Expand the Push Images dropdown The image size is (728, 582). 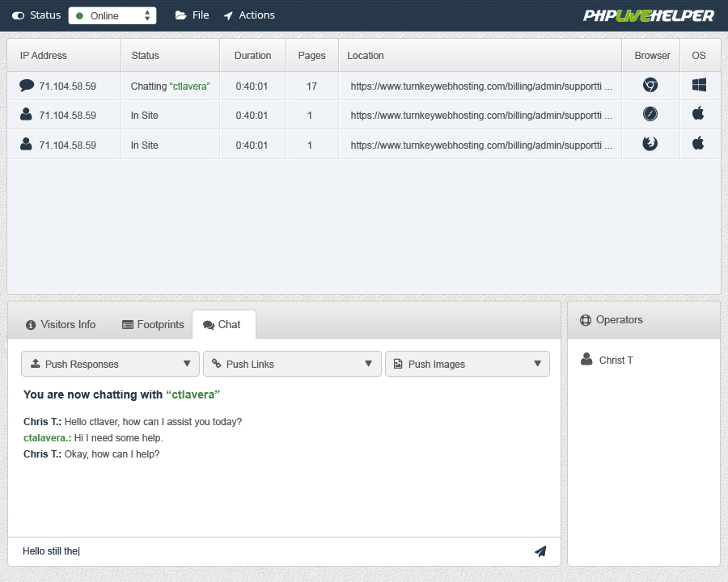(467, 364)
